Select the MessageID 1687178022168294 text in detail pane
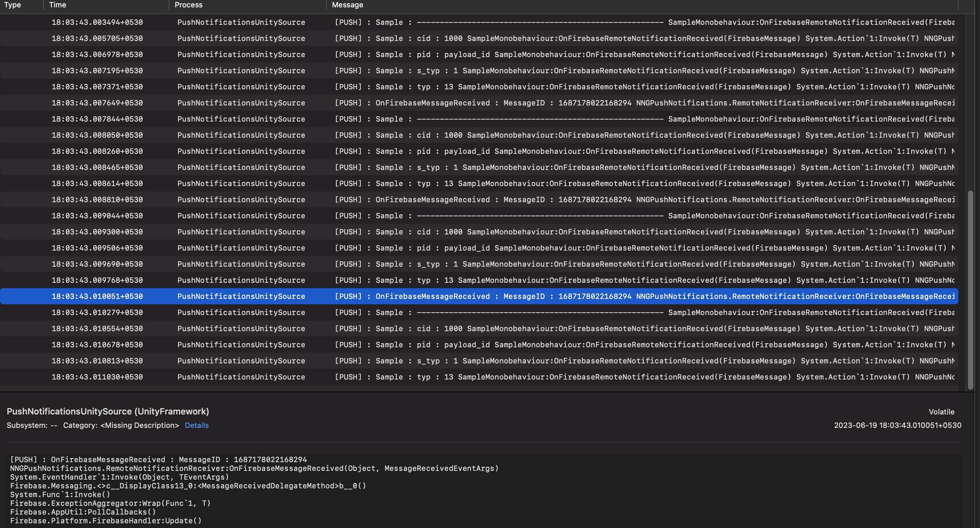The image size is (980, 528). coord(271,459)
